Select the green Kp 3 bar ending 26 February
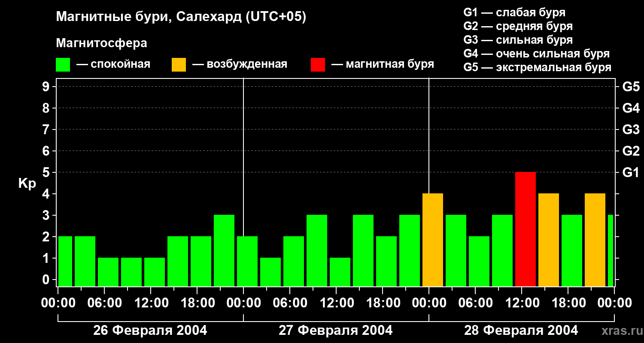The height and width of the screenshot is (343, 644). click(224, 251)
